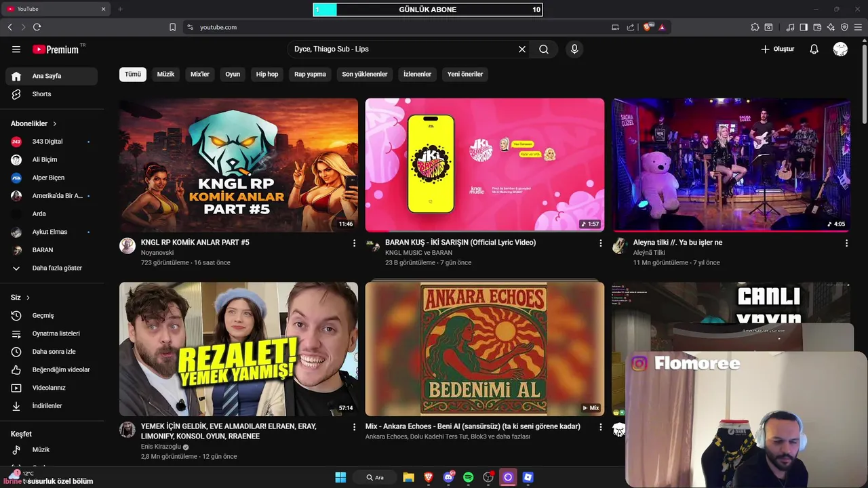The image size is (868, 488).
Task: Open options for the Ankara Echoes mix
Action: tap(600, 427)
